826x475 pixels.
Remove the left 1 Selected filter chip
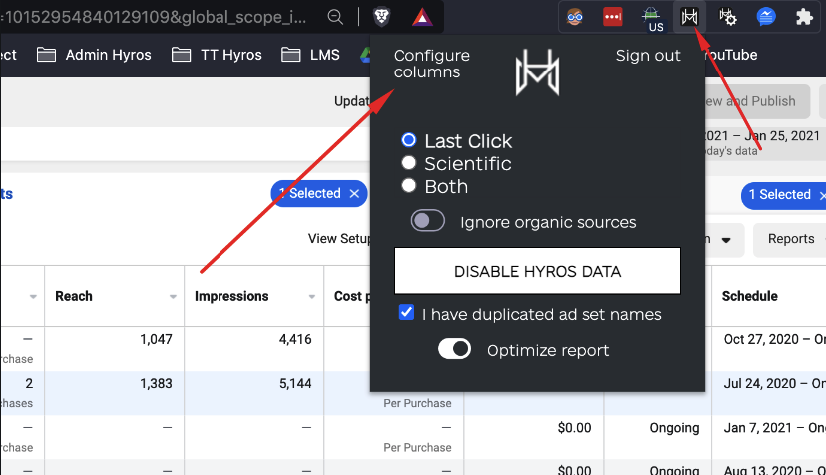pyautogui.click(x=355, y=194)
